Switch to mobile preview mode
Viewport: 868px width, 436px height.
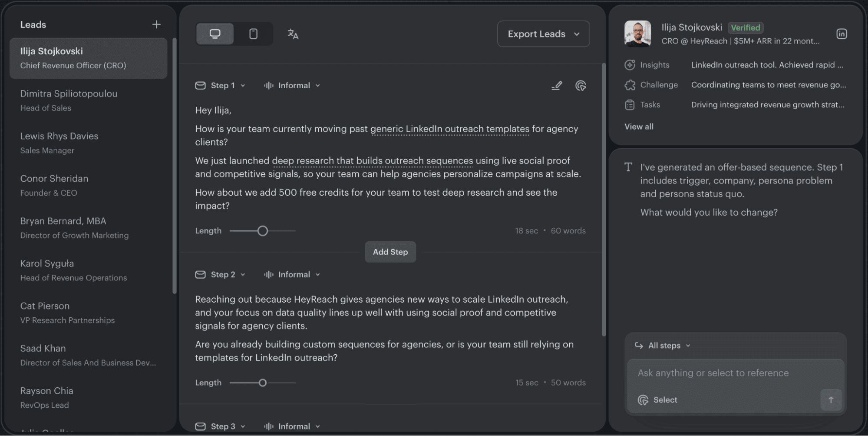point(254,34)
